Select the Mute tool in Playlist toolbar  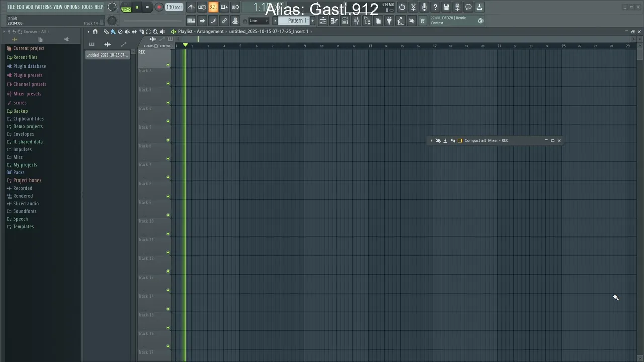(x=127, y=32)
